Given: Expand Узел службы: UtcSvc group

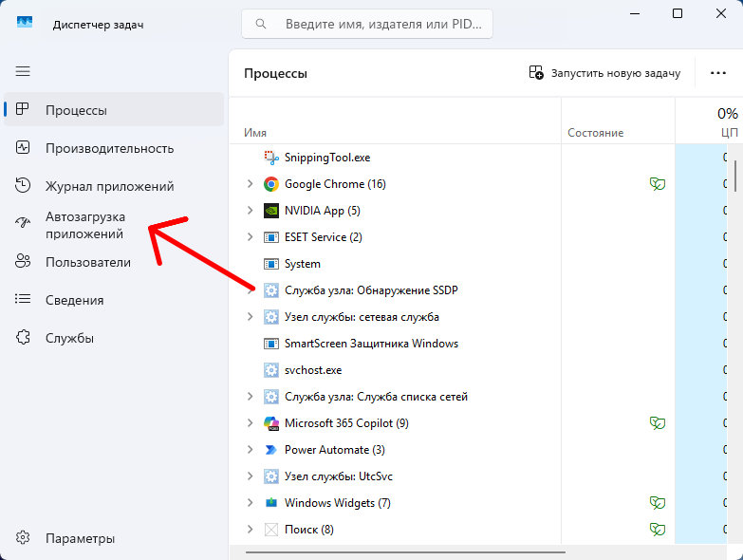Looking at the screenshot, I should tap(250, 476).
